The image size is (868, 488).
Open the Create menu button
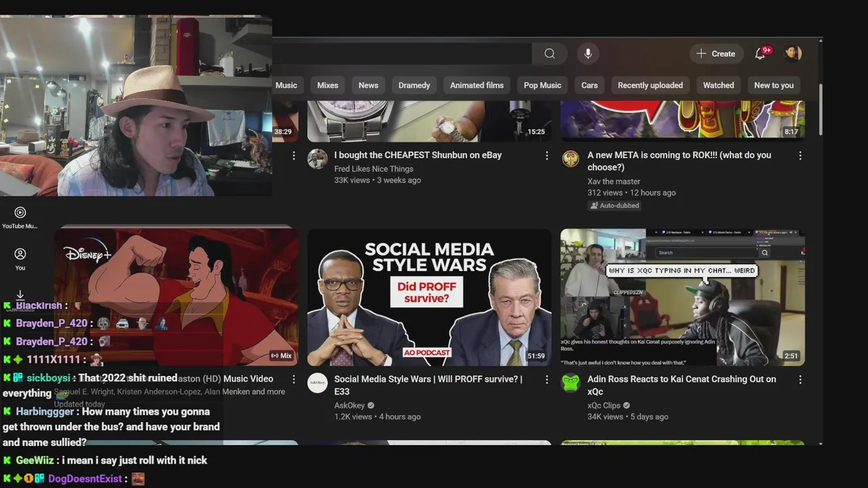[x=716, y=54]
